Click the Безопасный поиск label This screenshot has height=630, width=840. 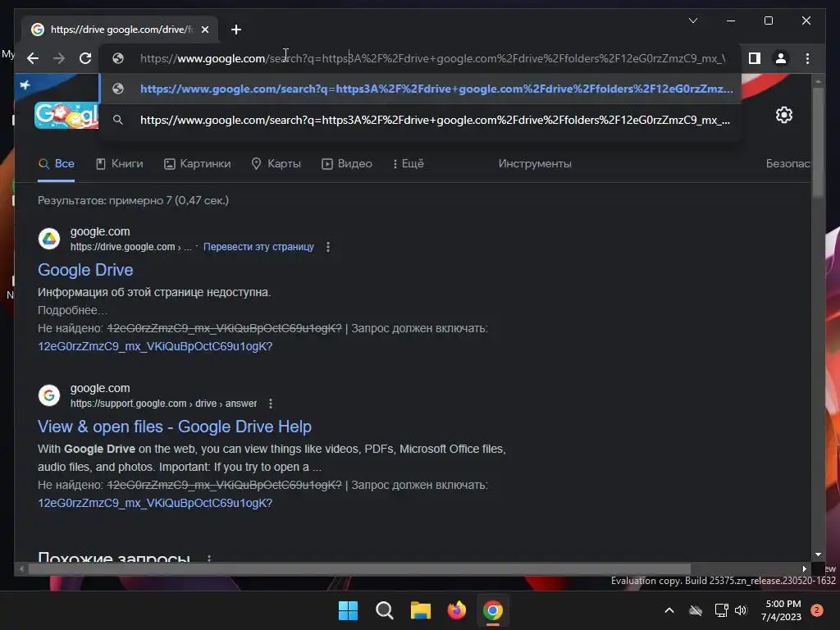787,164
